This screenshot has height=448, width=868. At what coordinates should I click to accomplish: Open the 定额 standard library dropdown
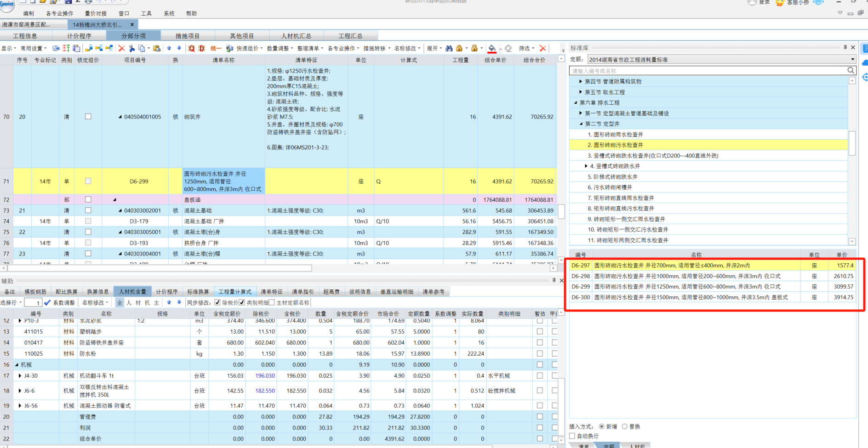852,59
